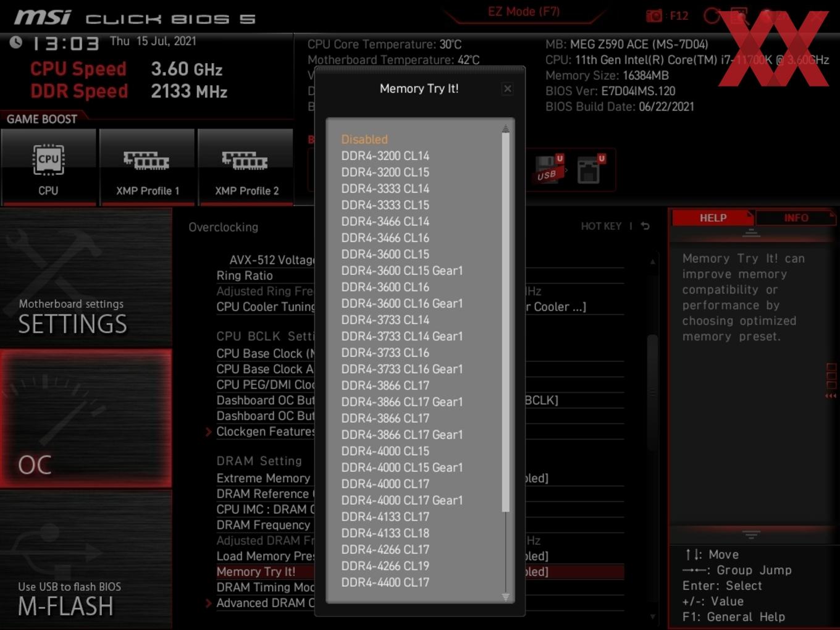840x630 pixels.
Task: Select DDR4-3733 CL16 Gear1 preset
Action: (x=402, y=369)
